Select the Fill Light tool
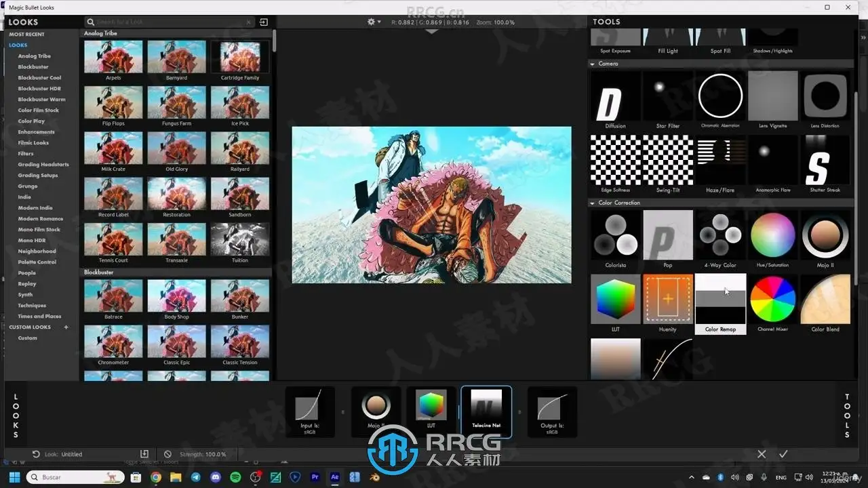This screenshot has width=868, height=488. pyautogui.click(x=668, y=41)
